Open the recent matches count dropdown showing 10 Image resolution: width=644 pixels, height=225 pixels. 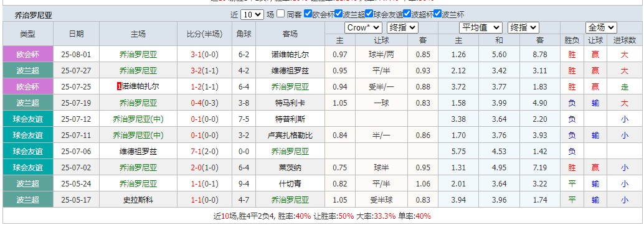[252, 14]
